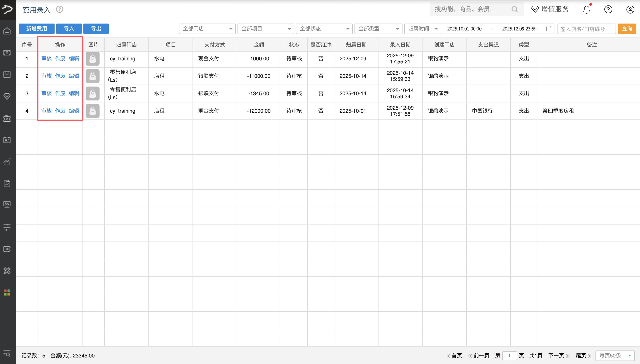640x364 pixels.
Task: Open the statistics chart sidebar icon
Action: point(7,162)
